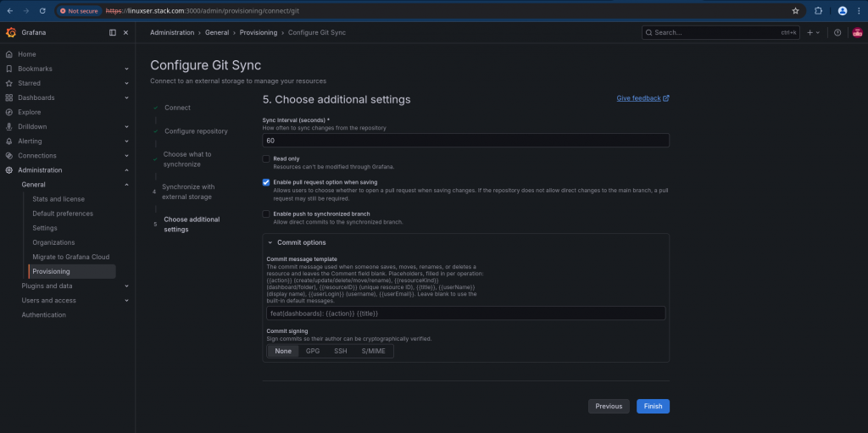The width and height of the screenshot is (868, 433).
Task: Click the Home icon in sidebar
Action: pos(8,54)
